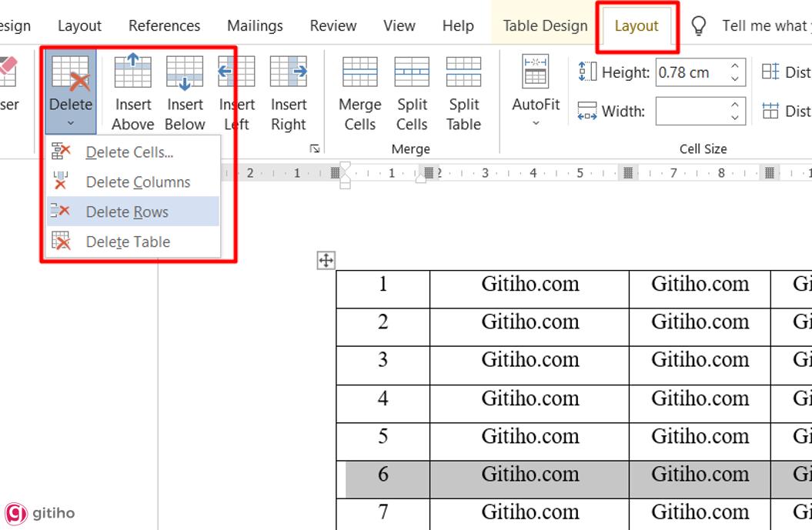
Task: Choose Delete Cells... from the menu
Action: 133,152
